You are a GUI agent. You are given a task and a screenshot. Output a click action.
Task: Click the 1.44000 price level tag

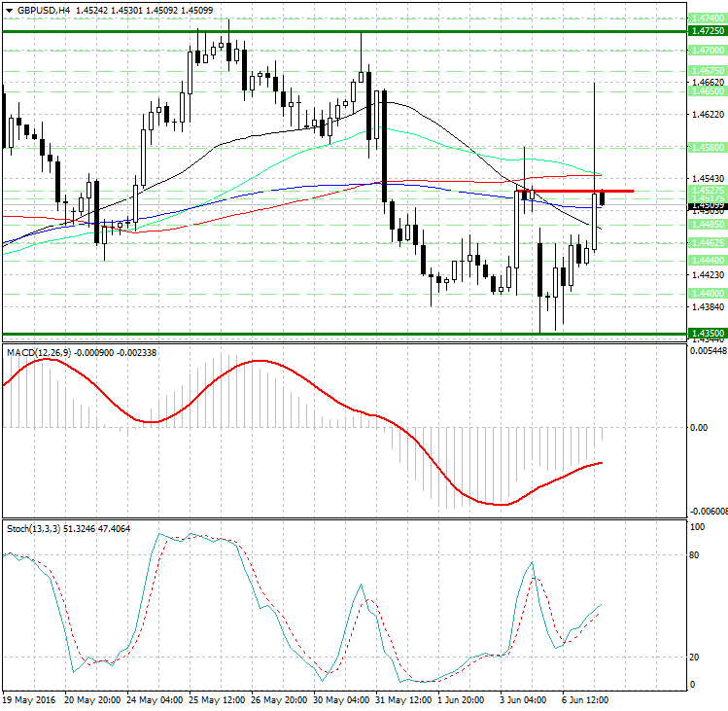click(x=706, y=293)
